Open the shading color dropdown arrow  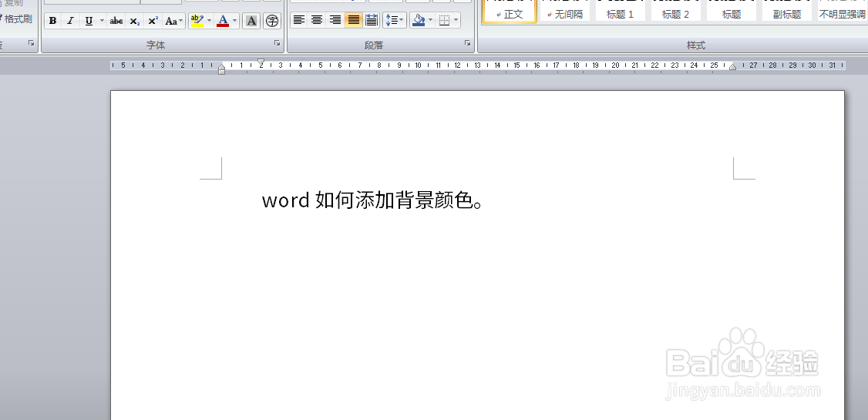pyautogui.click(x=431, y=21)
